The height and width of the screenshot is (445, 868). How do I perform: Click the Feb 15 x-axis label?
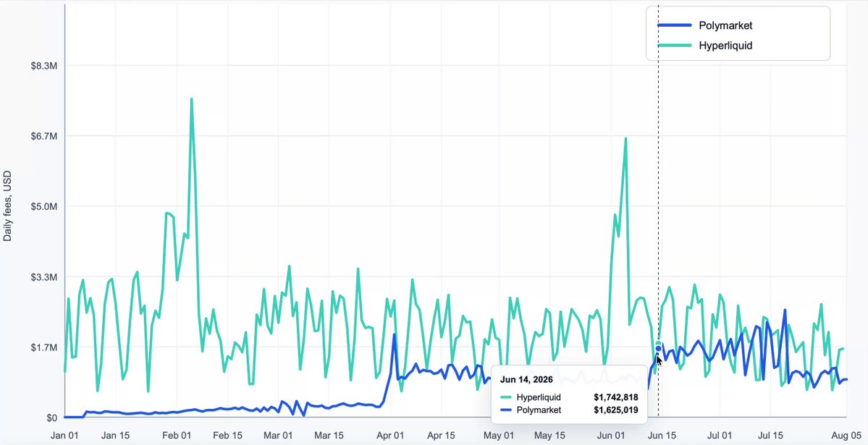(x=229, y=436)
